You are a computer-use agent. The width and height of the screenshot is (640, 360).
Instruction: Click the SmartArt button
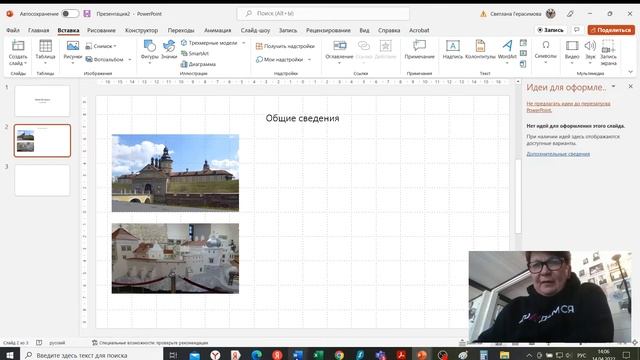(x=195, y=53)
